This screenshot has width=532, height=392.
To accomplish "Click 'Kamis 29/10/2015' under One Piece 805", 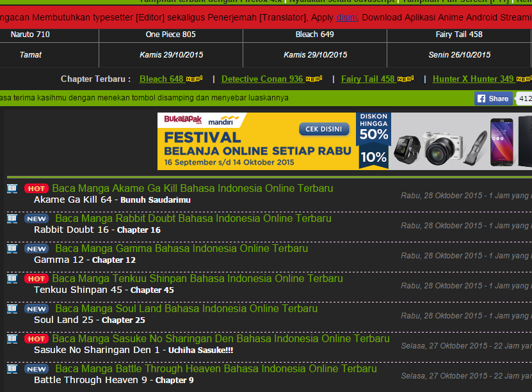I will coord(172,55).
